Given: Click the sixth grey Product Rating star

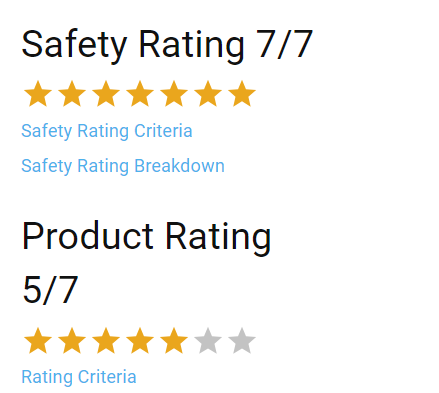Looking at the screenshot, I should pos(208,340).
